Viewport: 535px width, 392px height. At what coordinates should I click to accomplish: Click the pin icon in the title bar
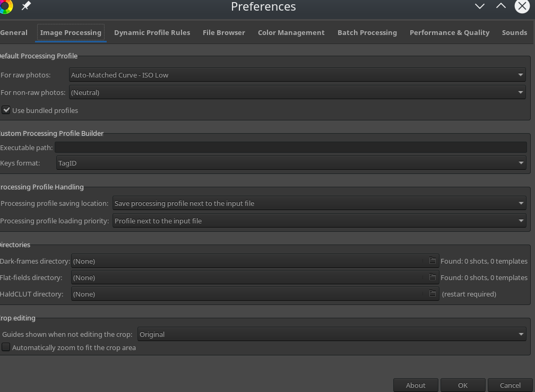point(25,6)
